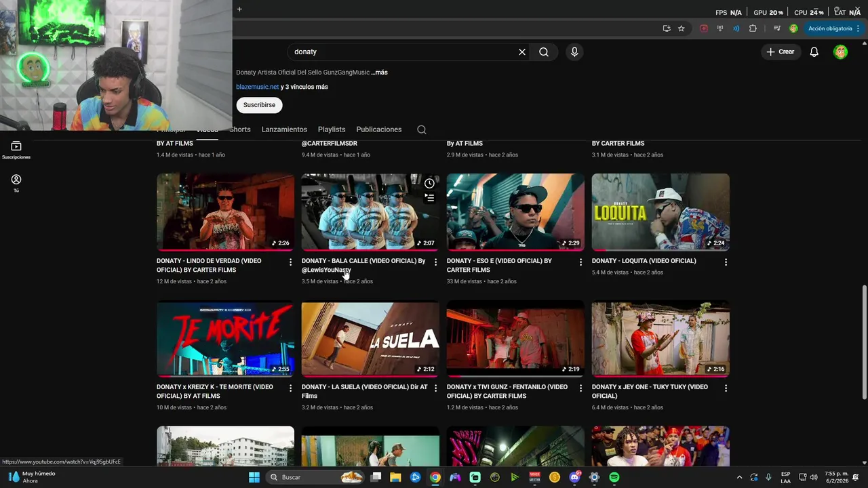Open Discord from the taskbar

(574, 477)
